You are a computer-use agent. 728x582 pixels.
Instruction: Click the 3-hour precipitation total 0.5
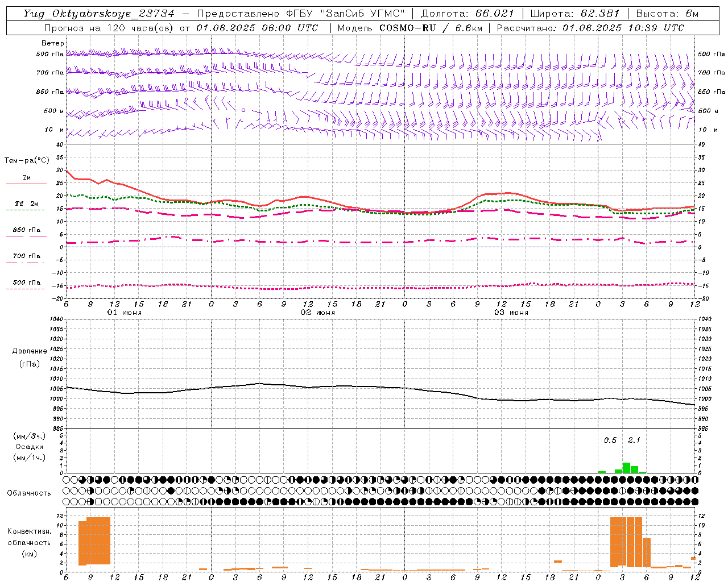[x=610, y=440]
